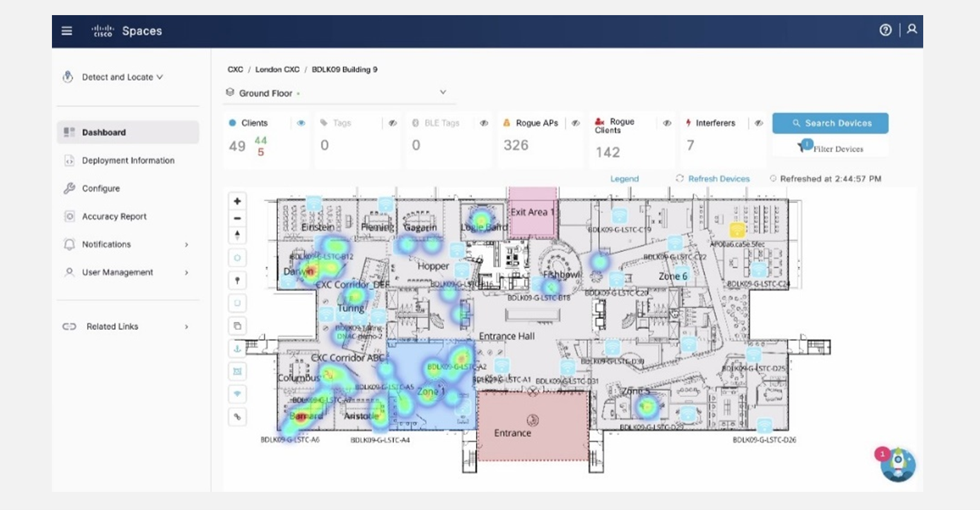Viewport: 980px width, 510px height.
Task: Open Deployment Information in the sidebar
Action: [x=128, y=161]
